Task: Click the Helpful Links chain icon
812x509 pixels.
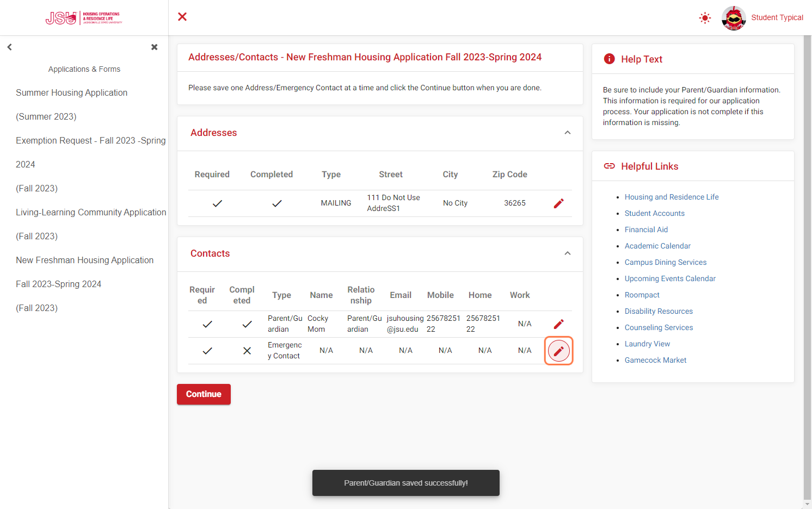Action: pos(610,166)
